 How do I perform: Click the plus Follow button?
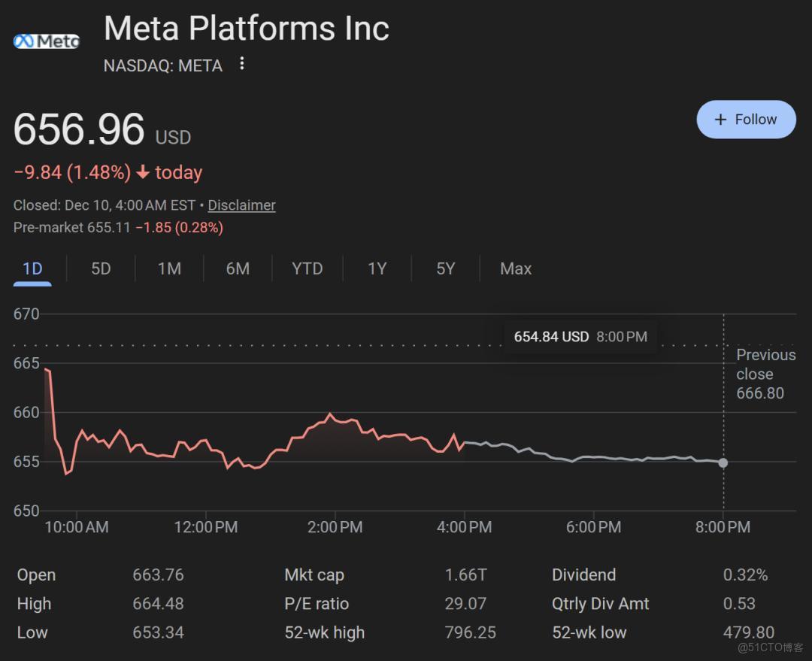click(746, 120)
